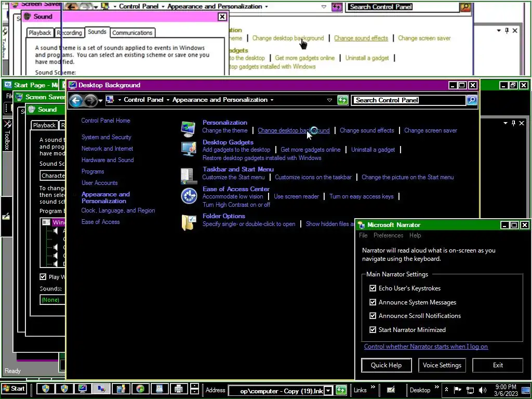Viewport: 532px width, 399px height.
Task: Toggle Echo User's Keystrokes checkbox
Action: coord(373,288)
